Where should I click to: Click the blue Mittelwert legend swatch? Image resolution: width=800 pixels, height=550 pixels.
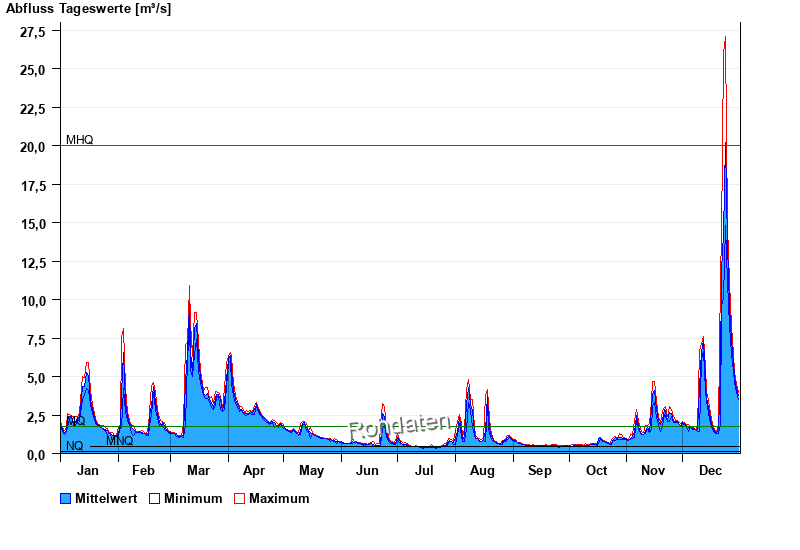(66, 498)
